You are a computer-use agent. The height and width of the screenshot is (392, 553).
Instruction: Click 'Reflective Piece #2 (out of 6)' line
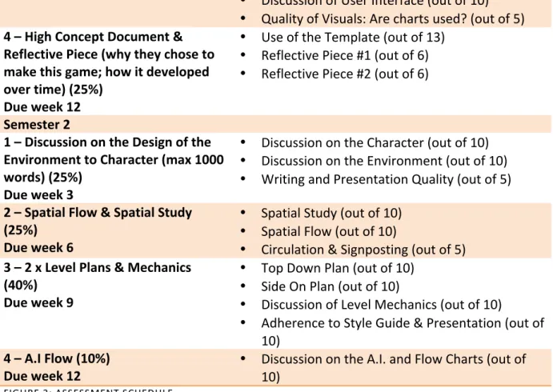click(345, 74)
